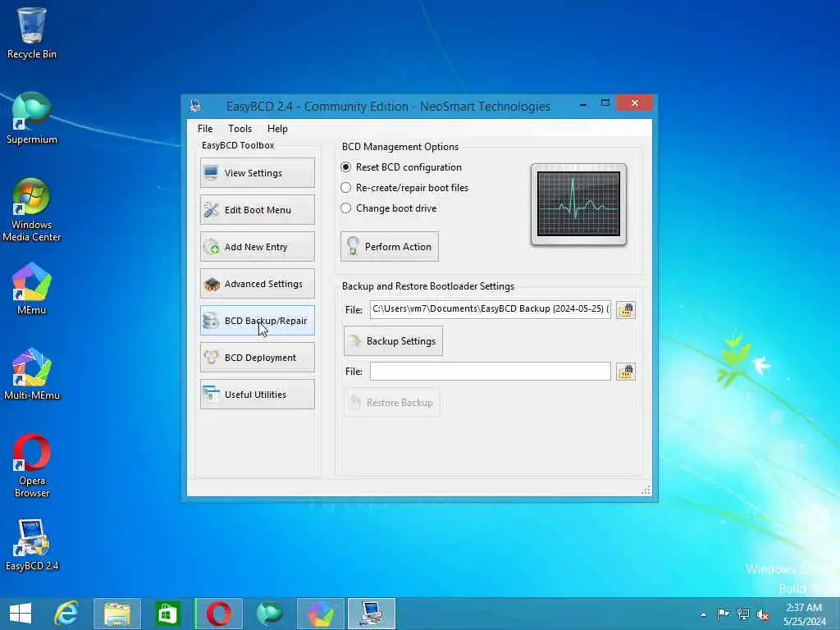Go to Add New Entry
This screenshot has height=630, width=840.
click(x=257, y=246)
